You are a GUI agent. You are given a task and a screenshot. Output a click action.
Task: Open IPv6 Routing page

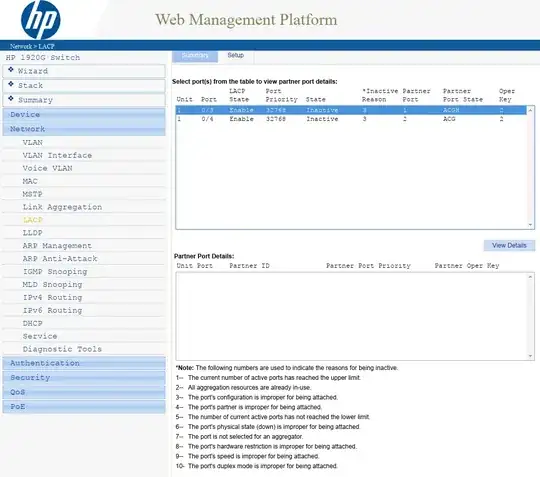tap(52, 310)
